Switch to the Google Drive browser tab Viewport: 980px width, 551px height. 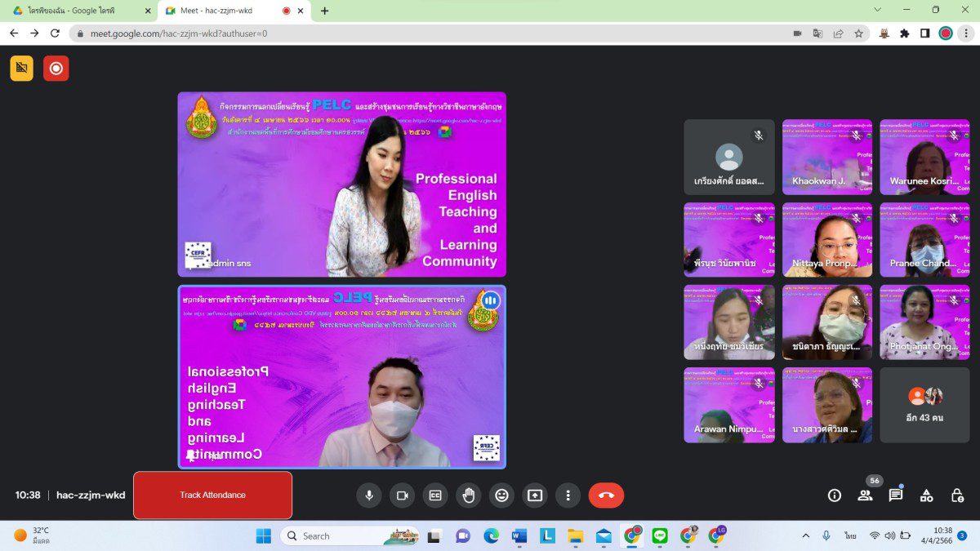[x=80, y=11]
